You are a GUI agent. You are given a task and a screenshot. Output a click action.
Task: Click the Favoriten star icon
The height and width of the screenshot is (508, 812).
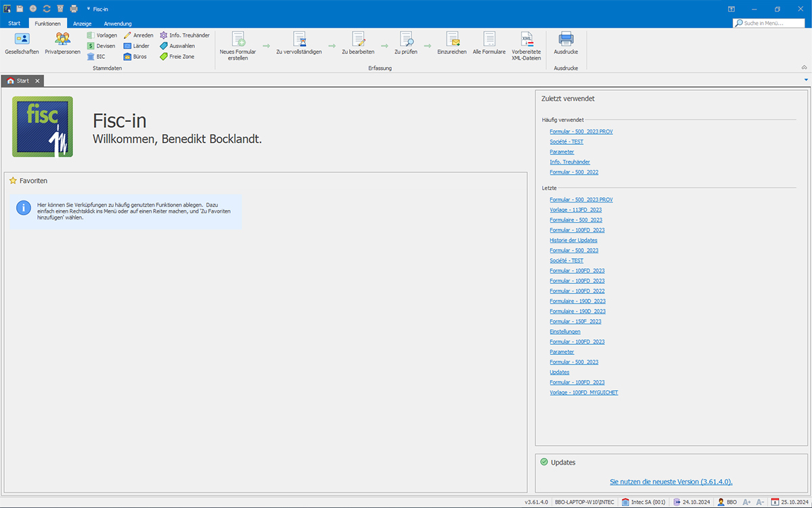[x=13, y=181]
